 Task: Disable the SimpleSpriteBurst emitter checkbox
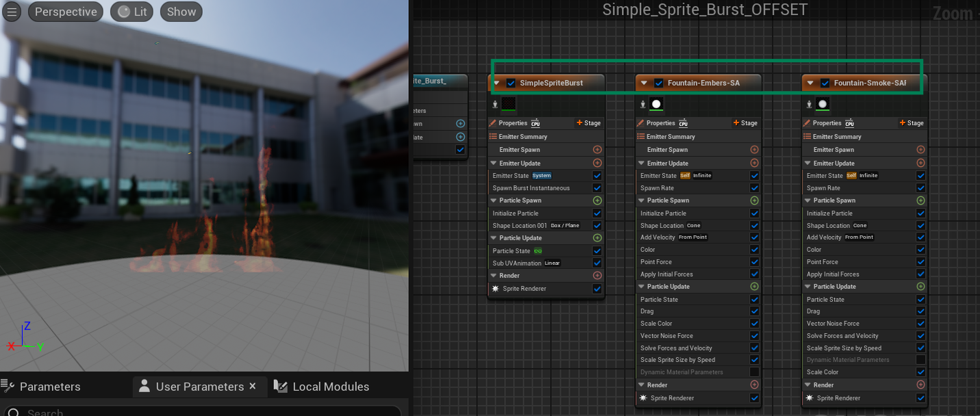point(511,83)
